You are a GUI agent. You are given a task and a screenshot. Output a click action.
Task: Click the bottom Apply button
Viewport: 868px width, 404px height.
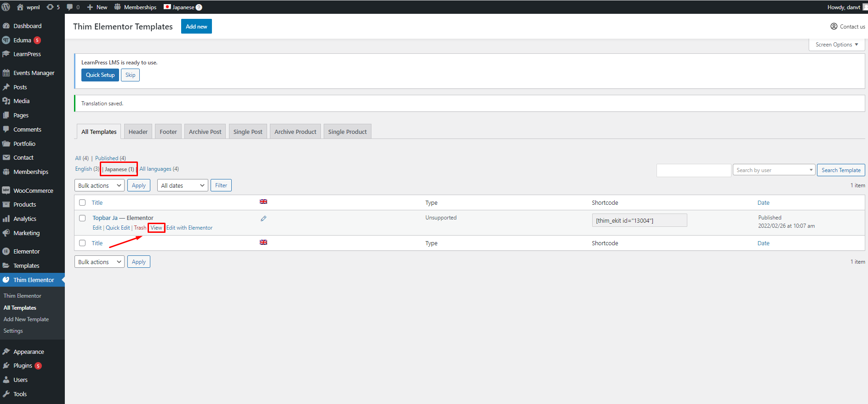tap(139, 262)
